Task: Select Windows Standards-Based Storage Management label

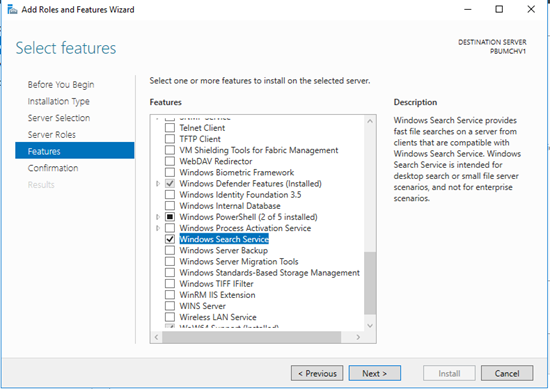Action: (269, 273)
